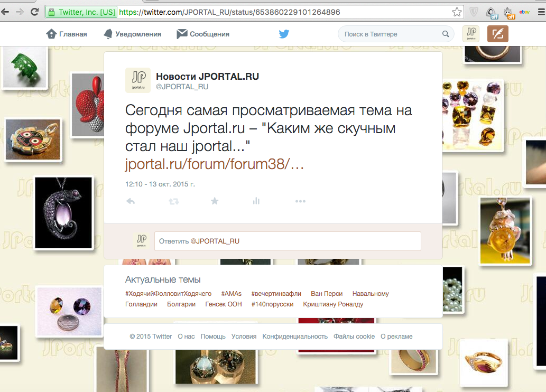Bookmark this page with the star icon

[x=457, y=12]
